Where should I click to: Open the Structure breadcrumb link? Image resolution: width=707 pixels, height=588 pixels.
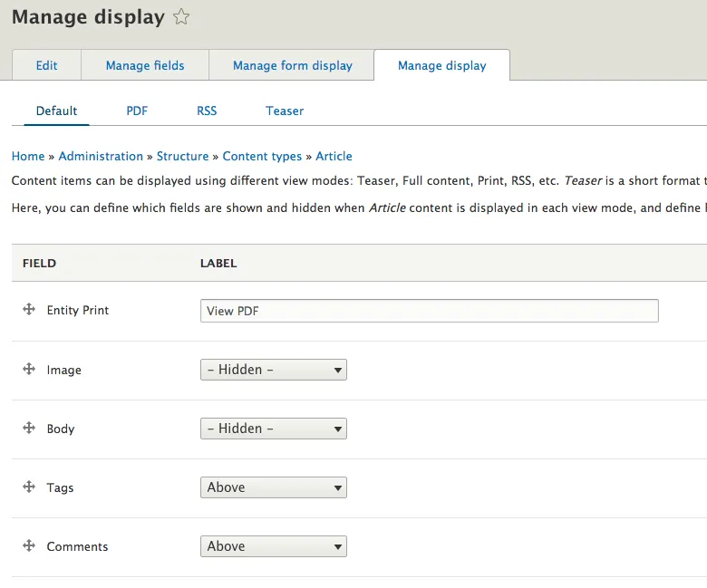click(182, 156)
